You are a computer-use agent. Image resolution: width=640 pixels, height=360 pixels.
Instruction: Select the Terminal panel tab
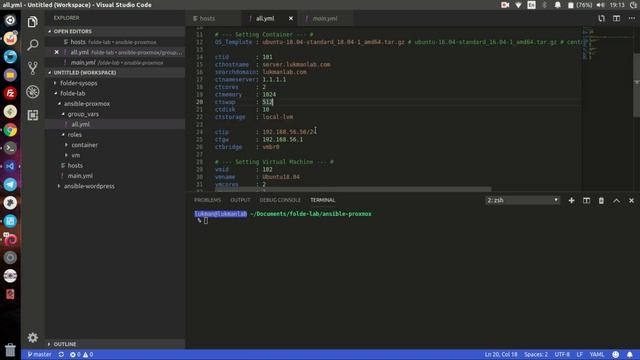322,200
